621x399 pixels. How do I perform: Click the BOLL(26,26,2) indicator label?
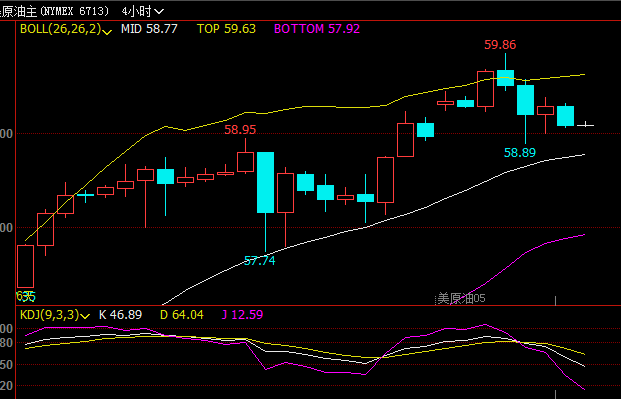(x=61, y=29)
